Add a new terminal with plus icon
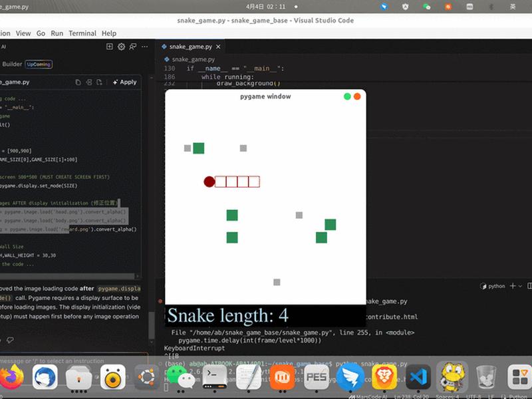The height and width of the screenshot is (399, 532). tap(513, 286)
